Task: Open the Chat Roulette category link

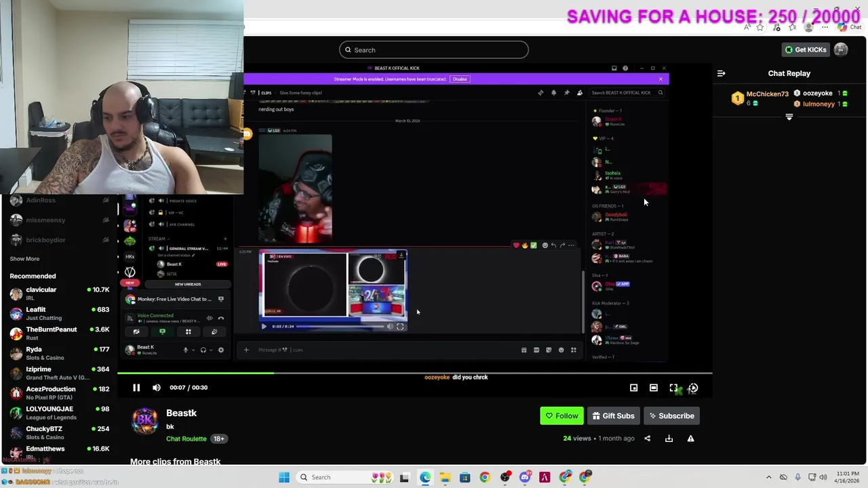Action: (x=186, y=439)
